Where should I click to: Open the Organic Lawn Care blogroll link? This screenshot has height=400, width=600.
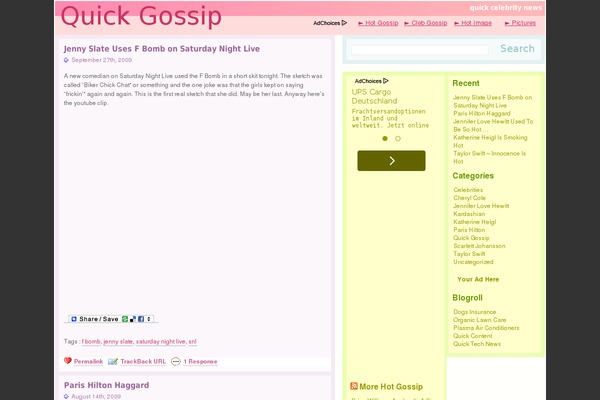click(479, 320)
